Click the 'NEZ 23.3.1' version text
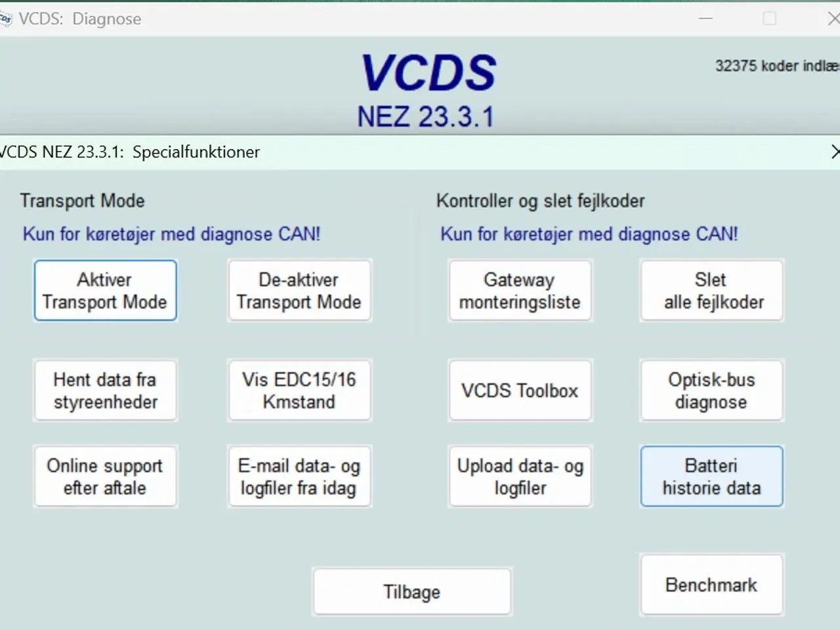The height and width of the screenshot is (630, 840). pyautogui.click(x=426, y=117)
